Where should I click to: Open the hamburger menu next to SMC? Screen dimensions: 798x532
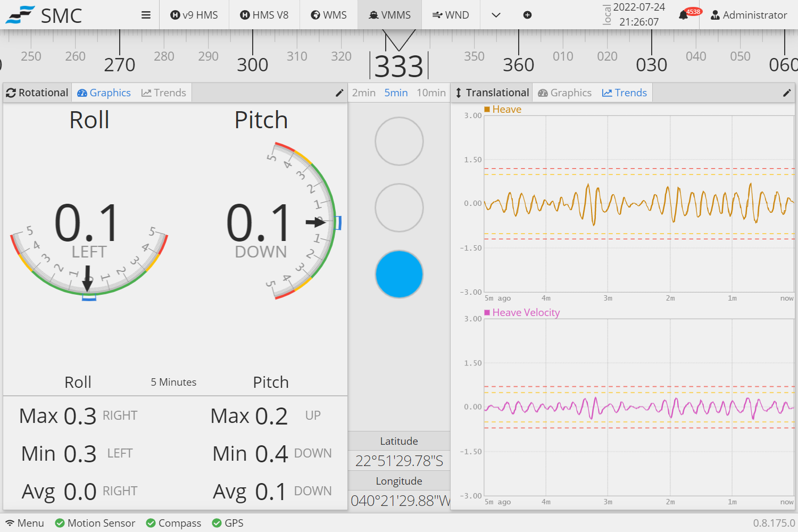click(x=146, y=15)
